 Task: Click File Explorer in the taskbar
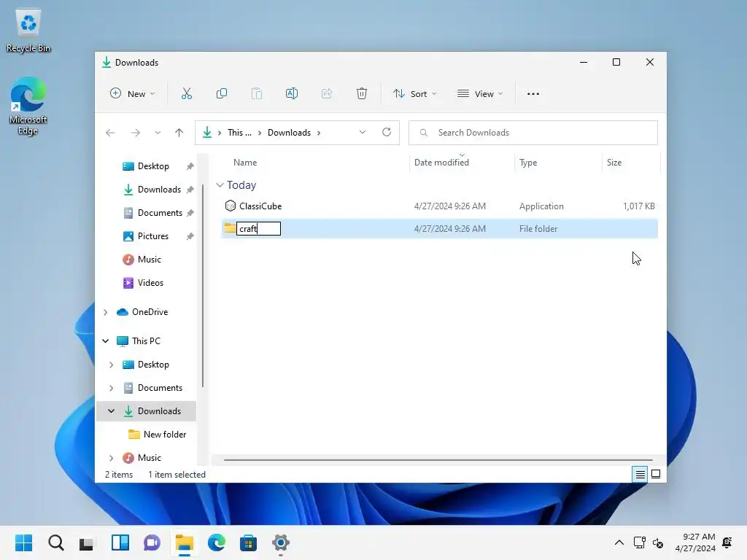point(184,542)
